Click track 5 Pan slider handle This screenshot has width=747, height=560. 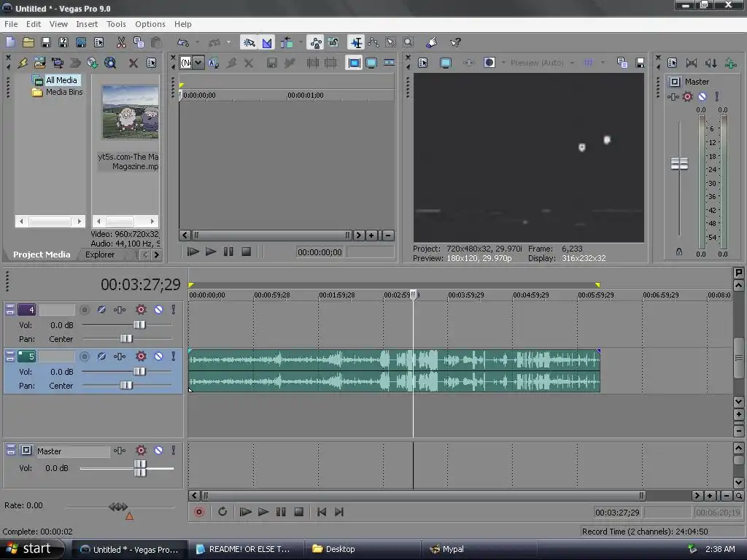coord(125,385)
